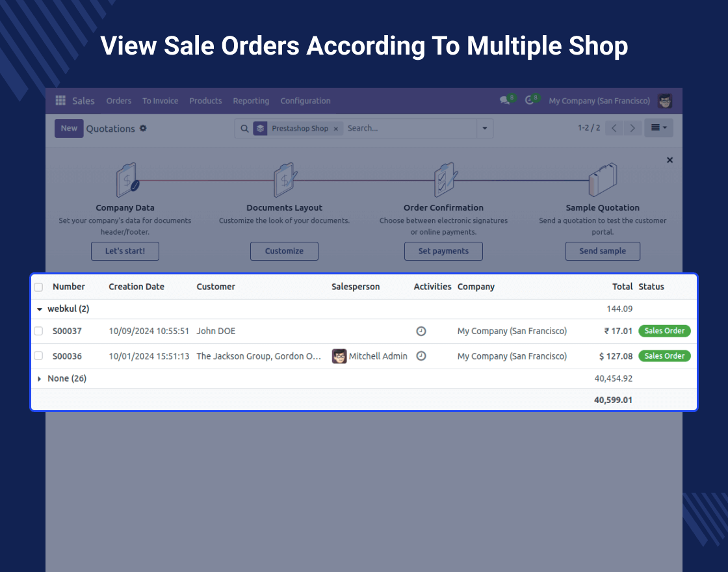Image resolution: width=728 pixels, height=572 pixels.
Task: Click the New button
Action: (x=69, y=129)
